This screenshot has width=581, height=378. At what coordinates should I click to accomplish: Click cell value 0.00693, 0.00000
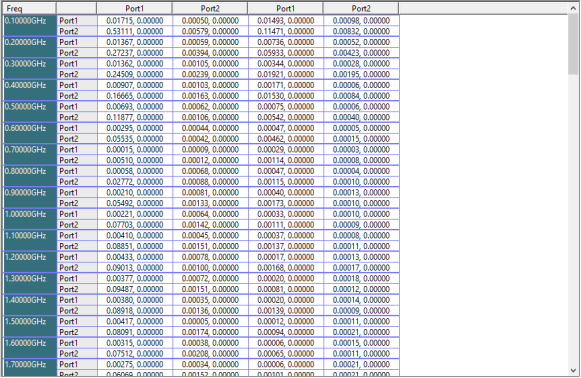(x=135, y=107)
